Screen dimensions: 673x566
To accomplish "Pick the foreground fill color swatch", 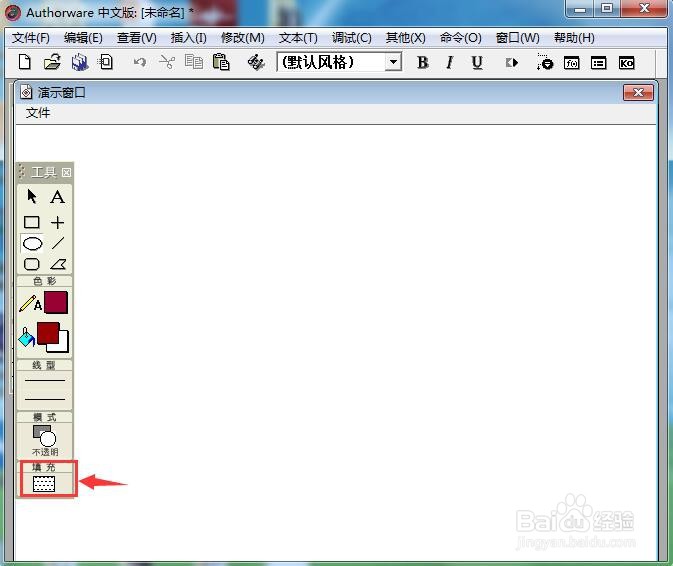I will tap(48, 333).
